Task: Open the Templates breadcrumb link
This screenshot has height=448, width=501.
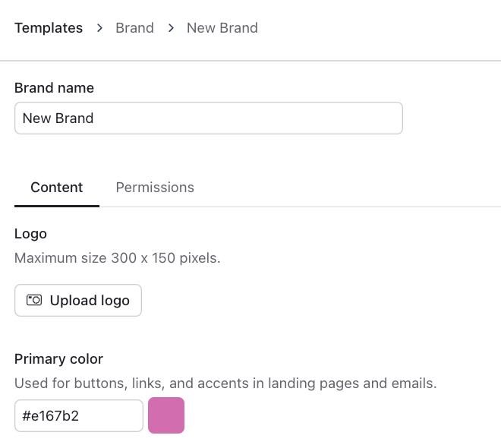Action: coord(49,28)
